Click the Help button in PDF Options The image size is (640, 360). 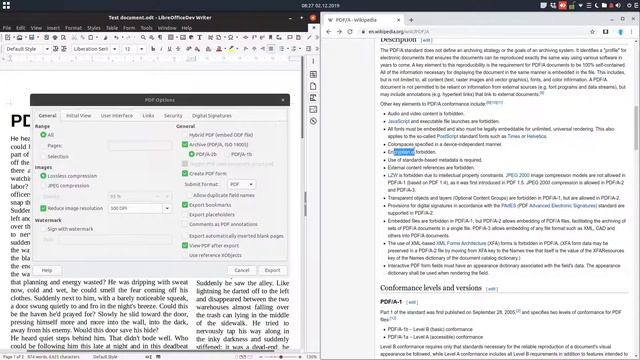47,270
